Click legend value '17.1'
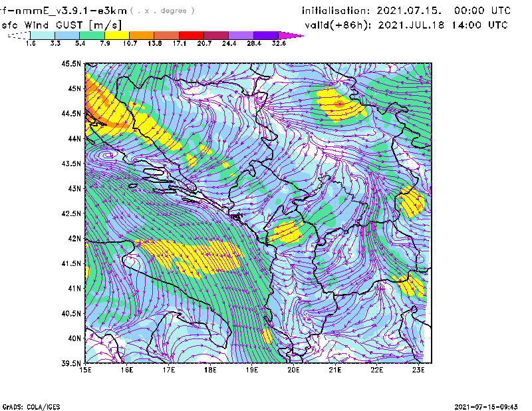The height and width of the screenshot is (411, 532). [179, 43]
